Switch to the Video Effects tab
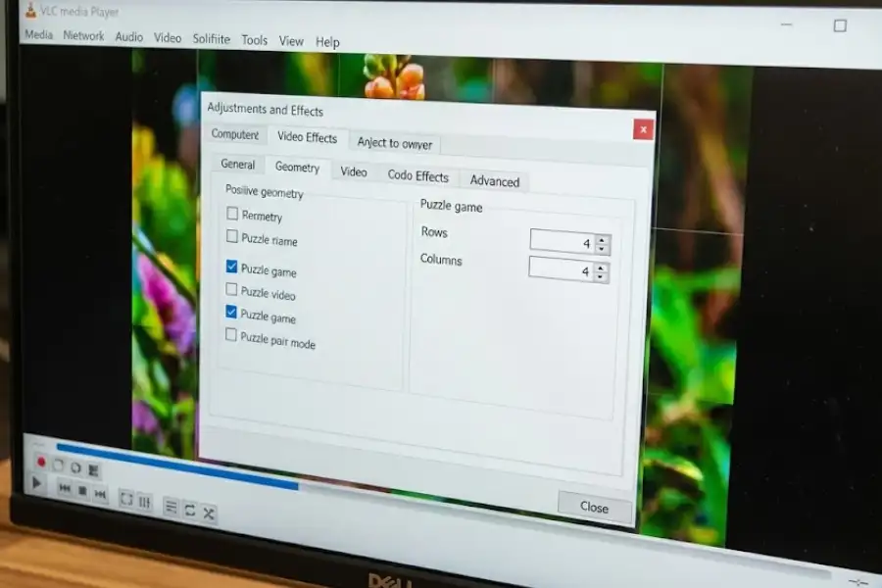 coord(308,137)
